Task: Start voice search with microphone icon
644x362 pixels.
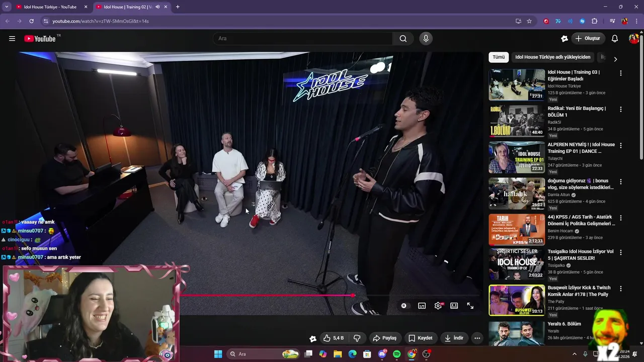Action: pos(426,39)
